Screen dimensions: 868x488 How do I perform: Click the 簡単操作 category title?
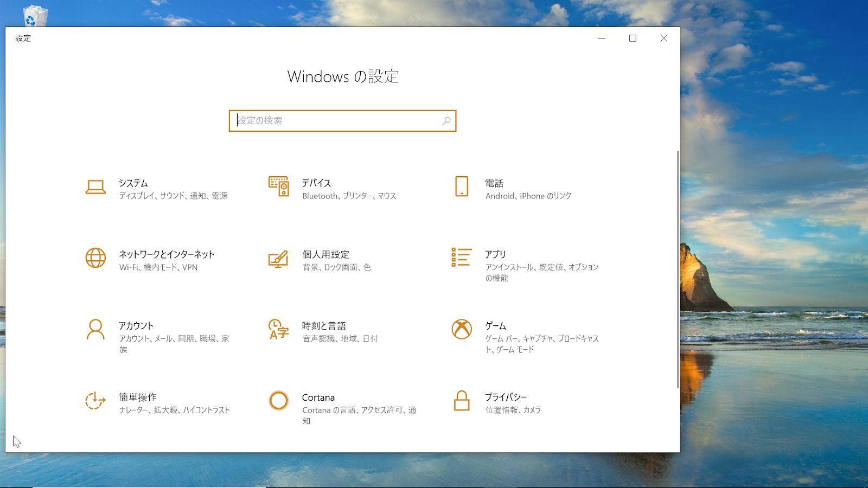[x=138, y=397]
